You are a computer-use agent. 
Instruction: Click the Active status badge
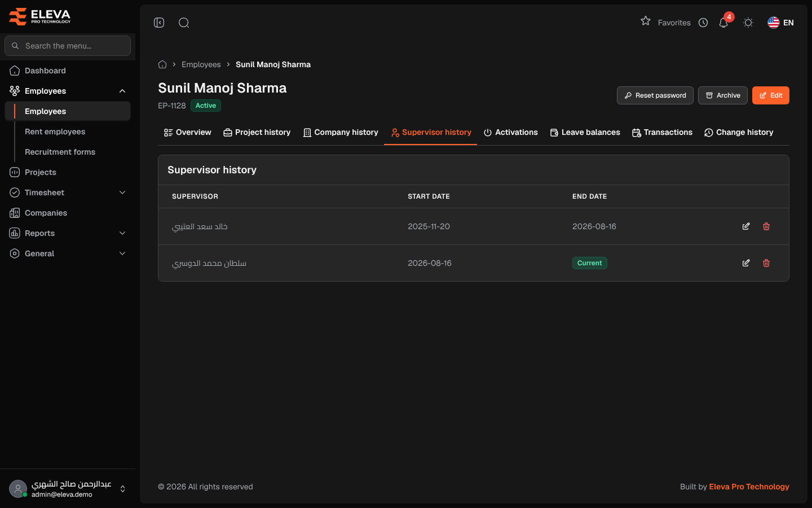click(206, 106)
